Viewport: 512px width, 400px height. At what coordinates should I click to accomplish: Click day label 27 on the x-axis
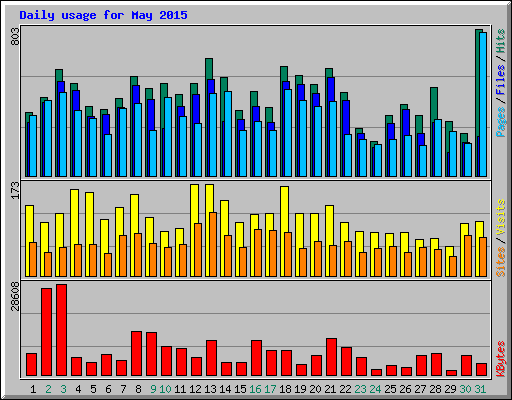420,389
